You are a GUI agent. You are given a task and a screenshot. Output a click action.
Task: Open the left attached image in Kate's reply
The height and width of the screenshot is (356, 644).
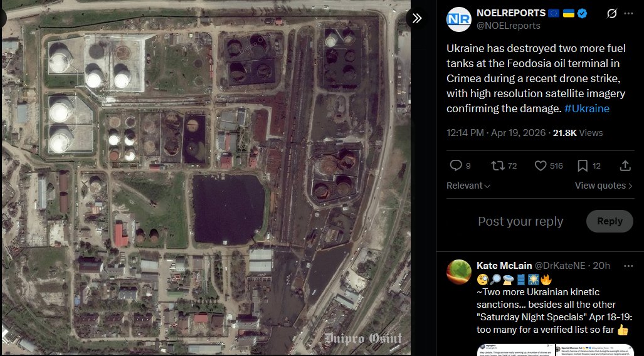(x=515, y=350)
